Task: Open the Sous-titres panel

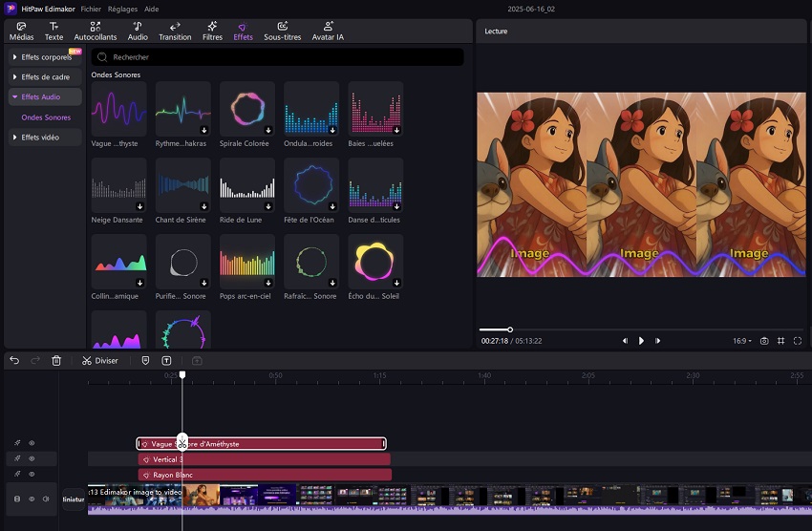Action: (282, 32)
